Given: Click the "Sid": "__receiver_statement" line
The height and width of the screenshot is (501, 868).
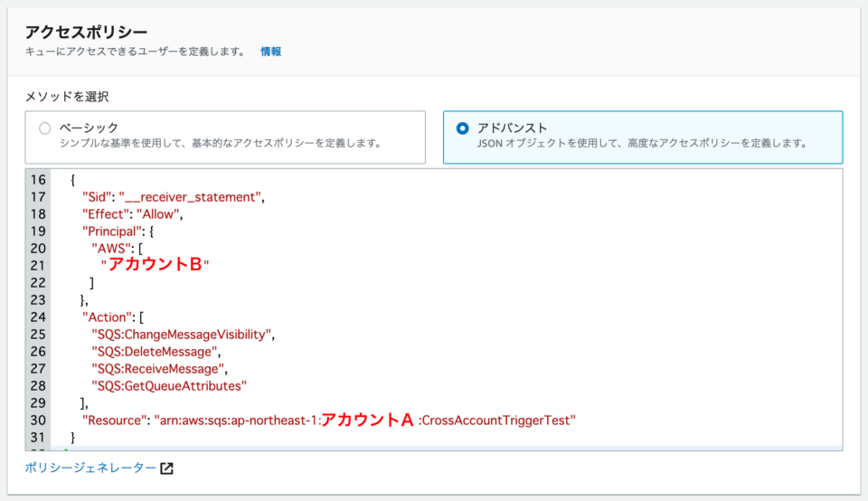Looking at the screenshot, I should tap(174, 197).
